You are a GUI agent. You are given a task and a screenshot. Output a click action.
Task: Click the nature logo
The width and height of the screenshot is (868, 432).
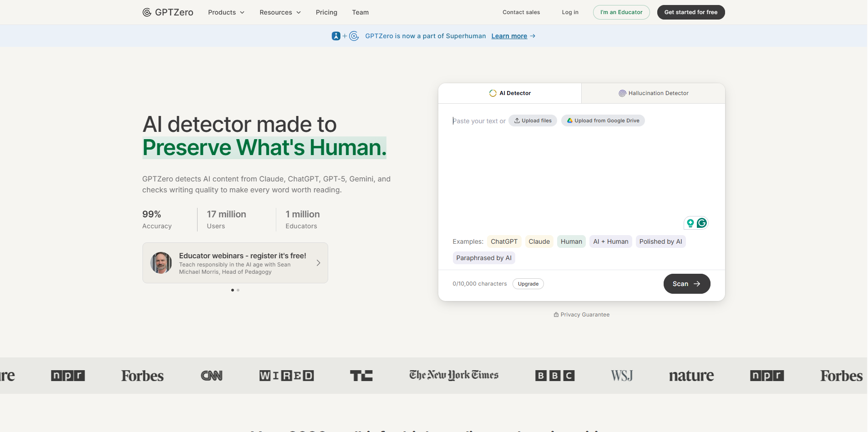pyautogui.click(x=691, y=376)
